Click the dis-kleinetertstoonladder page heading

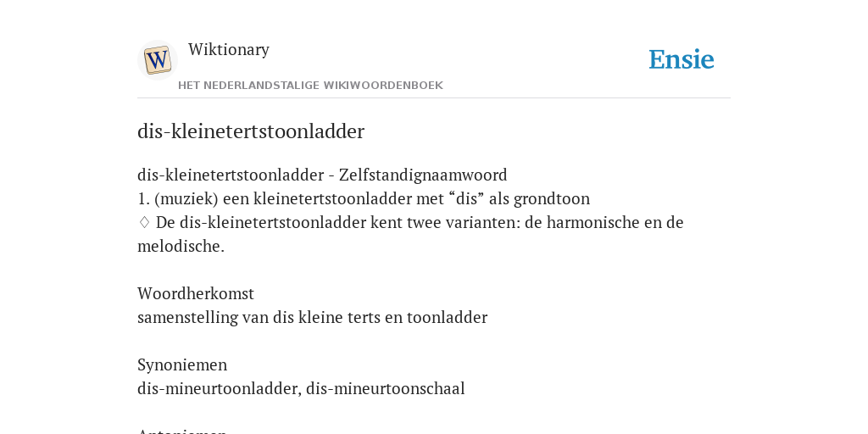pyautogui.click(x=251, y=131)
